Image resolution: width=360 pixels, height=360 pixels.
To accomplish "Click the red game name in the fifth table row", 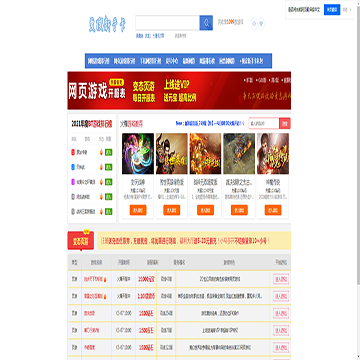I will tap(89, 347).
